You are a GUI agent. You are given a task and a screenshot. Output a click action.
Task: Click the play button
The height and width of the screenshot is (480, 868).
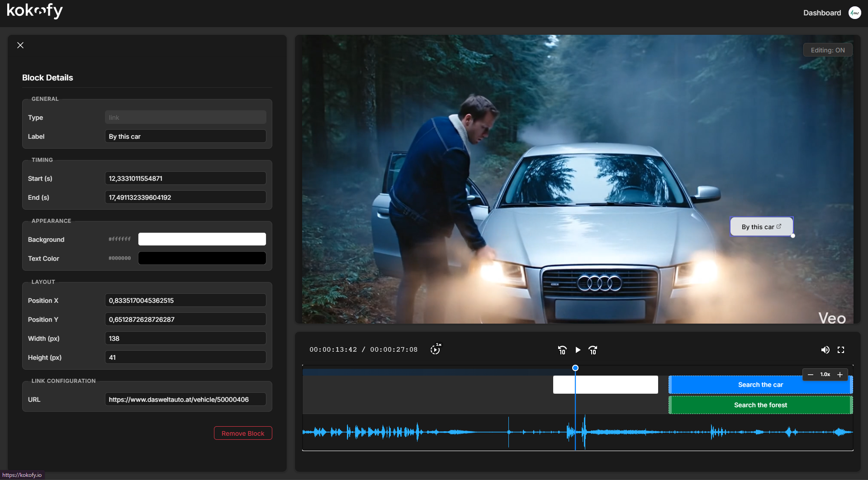pos(578,350)
